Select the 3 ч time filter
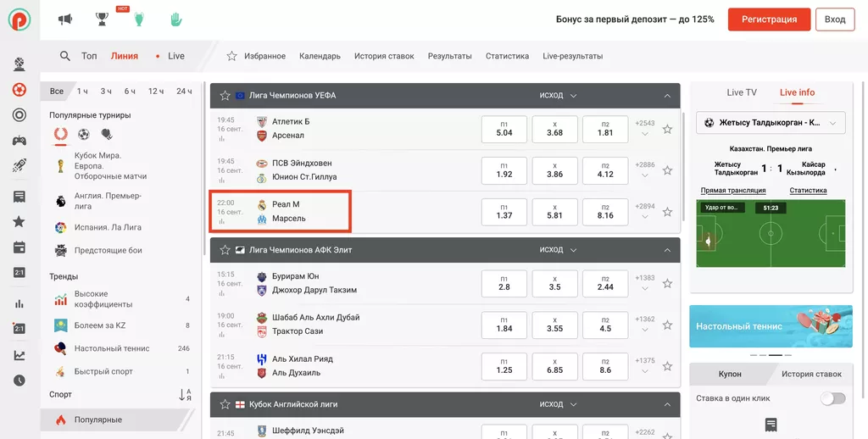 (106, 91)
